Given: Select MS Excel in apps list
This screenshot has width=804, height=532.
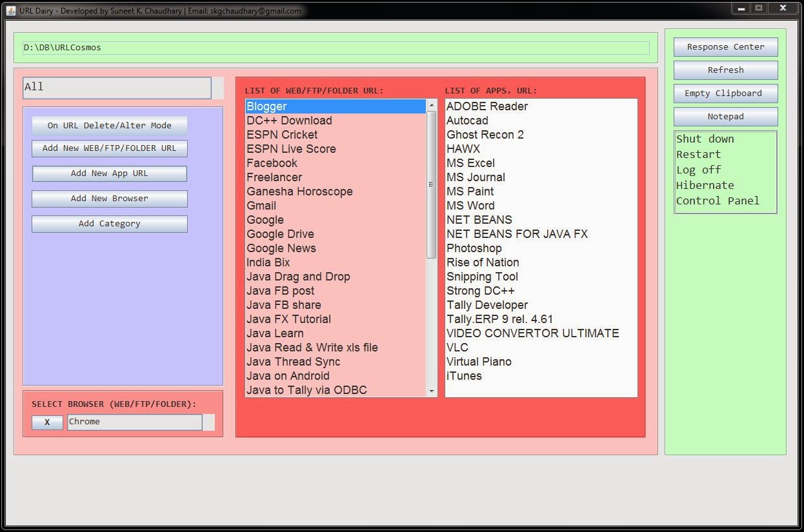Looking at the screenshot, I should click(x=541, y=163).
